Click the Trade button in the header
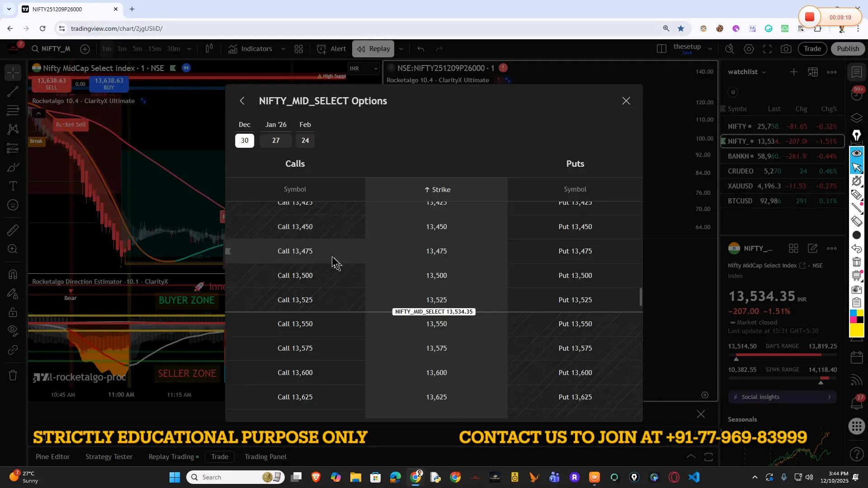Viewport: 868px width, 488px height. point(813,48)
